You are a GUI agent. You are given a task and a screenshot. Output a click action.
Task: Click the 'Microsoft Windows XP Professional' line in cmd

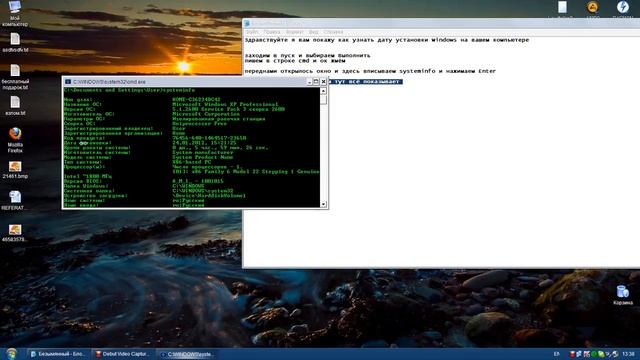pyautogui.click(x=225, y=104)
